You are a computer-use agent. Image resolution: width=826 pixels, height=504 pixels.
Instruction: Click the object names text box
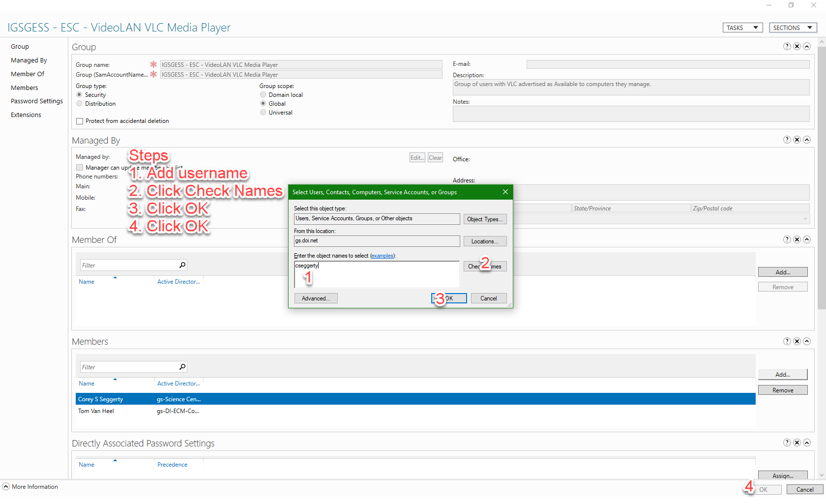pyautogui.click(x=377, y=274)
